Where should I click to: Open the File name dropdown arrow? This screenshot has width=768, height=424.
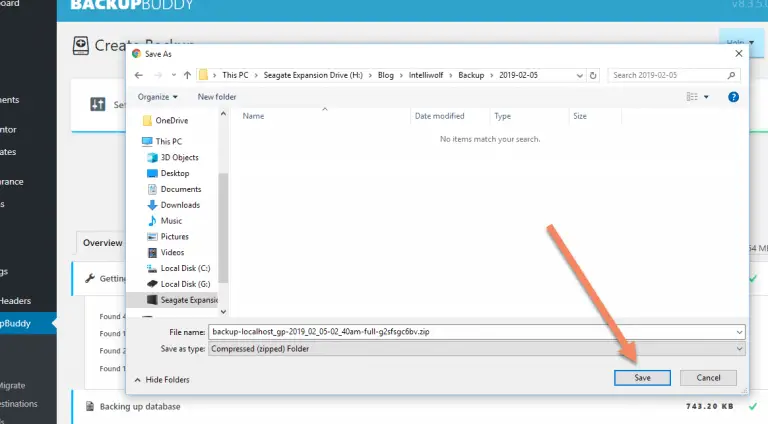coord(739,332)
